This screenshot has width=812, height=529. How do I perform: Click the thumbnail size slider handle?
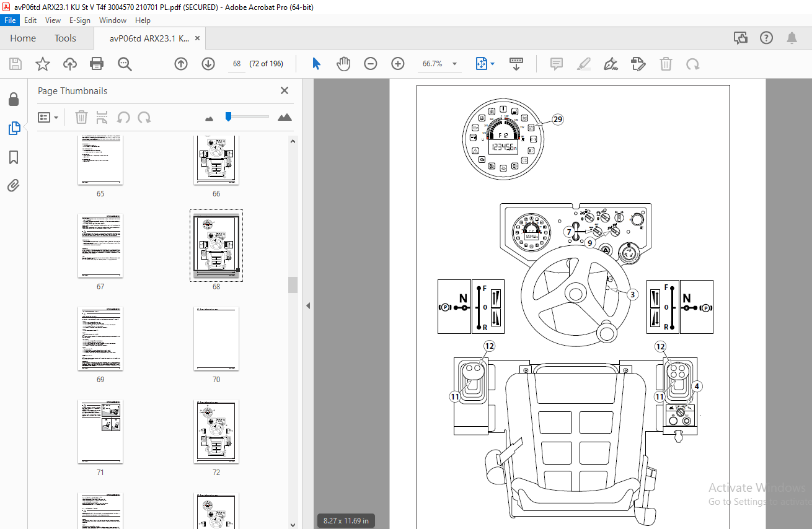point(228,116)
